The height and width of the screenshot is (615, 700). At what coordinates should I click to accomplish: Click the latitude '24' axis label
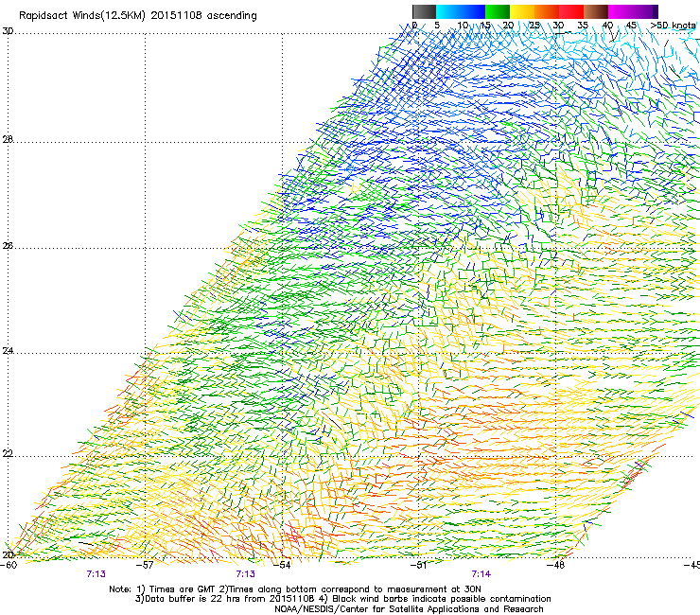point(8,351)
